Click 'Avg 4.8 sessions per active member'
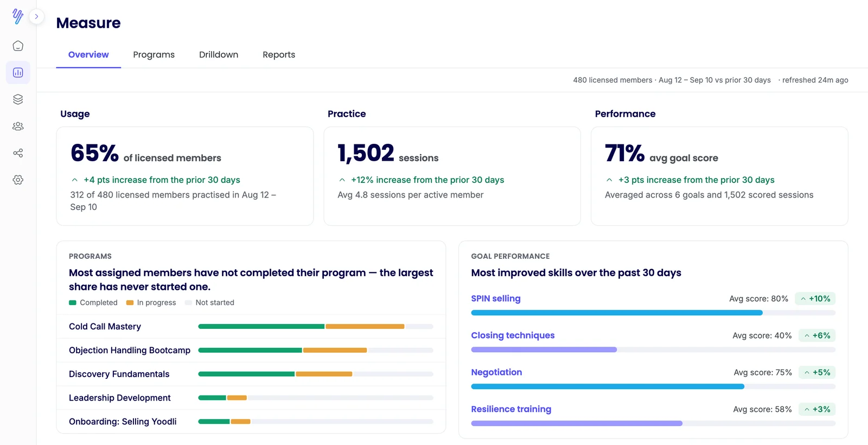Screen dimensions: 868x445 point(410,195)
